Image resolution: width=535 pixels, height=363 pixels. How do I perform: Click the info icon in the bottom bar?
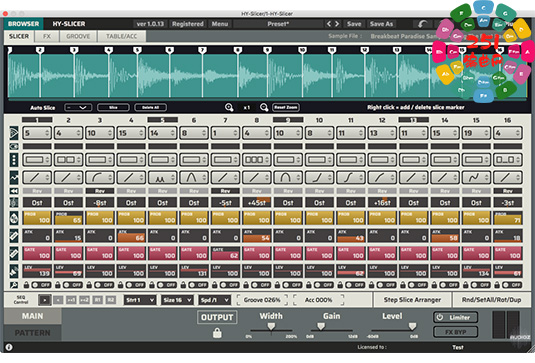[9, 347]
